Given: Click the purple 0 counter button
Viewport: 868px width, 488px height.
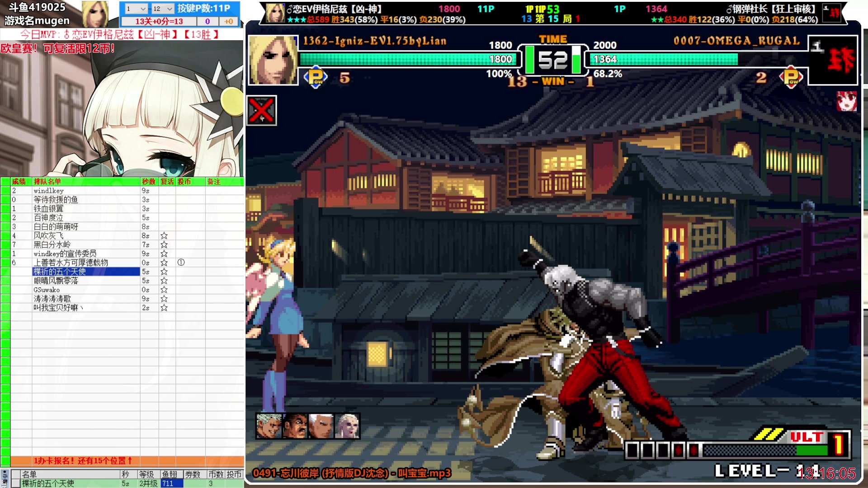Looking at the screenshot, I should [x=208, y=21].
